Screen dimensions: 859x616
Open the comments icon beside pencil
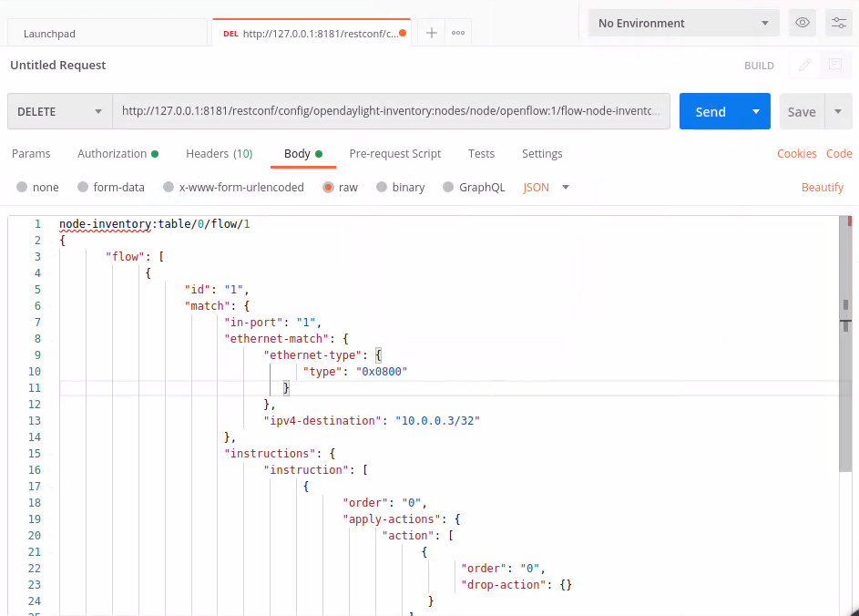(x=834, y=65)
